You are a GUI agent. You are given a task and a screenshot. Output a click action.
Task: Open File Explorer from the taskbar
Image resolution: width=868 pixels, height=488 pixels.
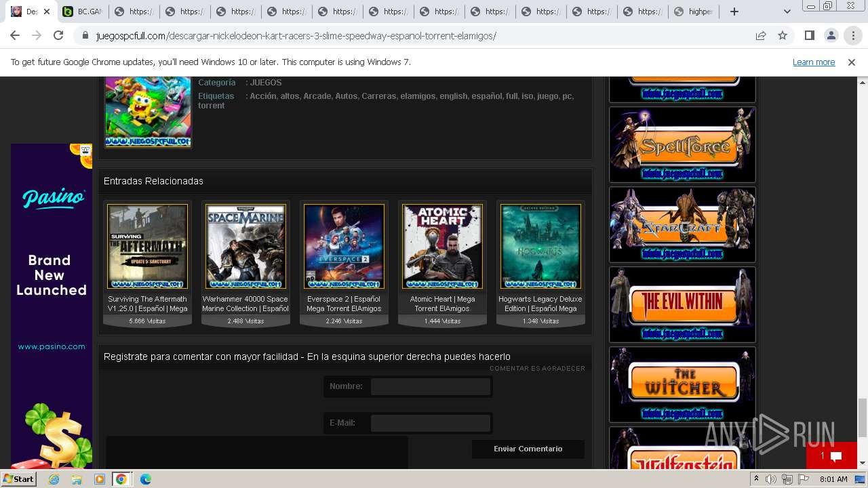[77, 479]
